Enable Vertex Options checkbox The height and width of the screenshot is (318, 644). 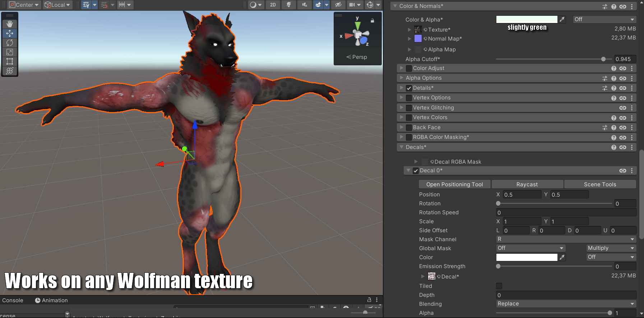pos(409,98)
